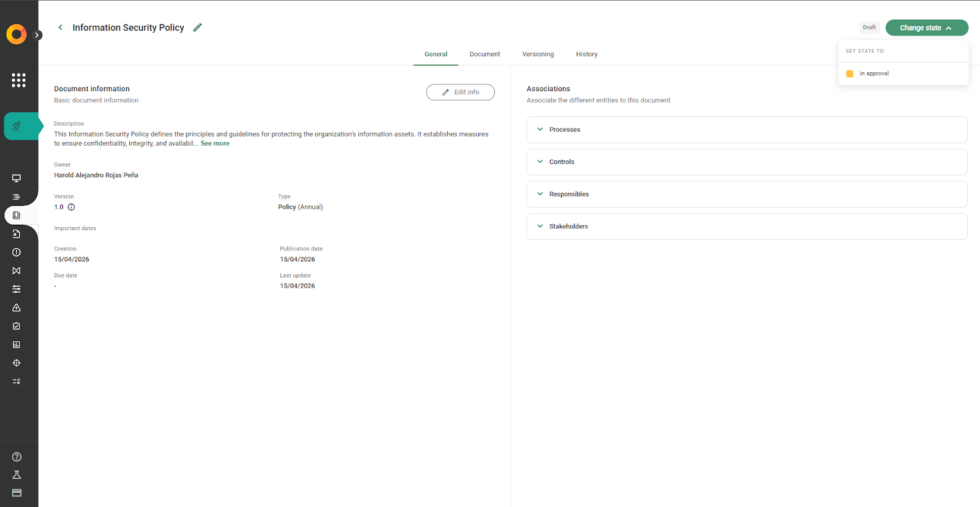Open the billing card icon in sidebar
This screenshot has height=507, width=980.
[17, 493]
